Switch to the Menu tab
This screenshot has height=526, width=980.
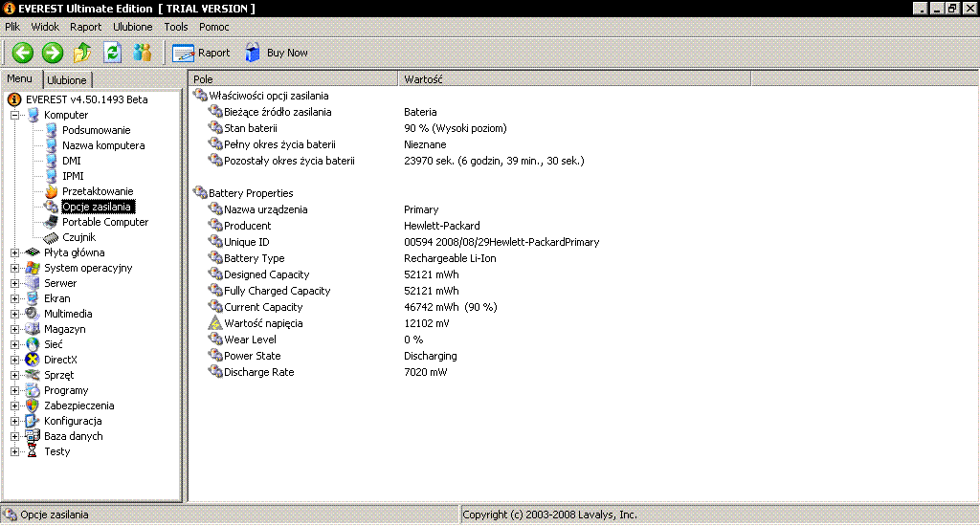click(x=20, y=78)
